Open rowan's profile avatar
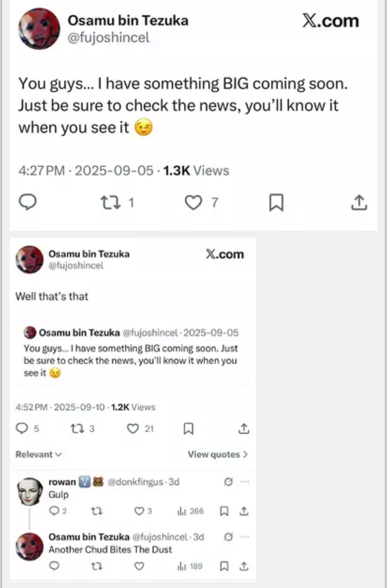This screenshot has width=387, height=588. 30,491
